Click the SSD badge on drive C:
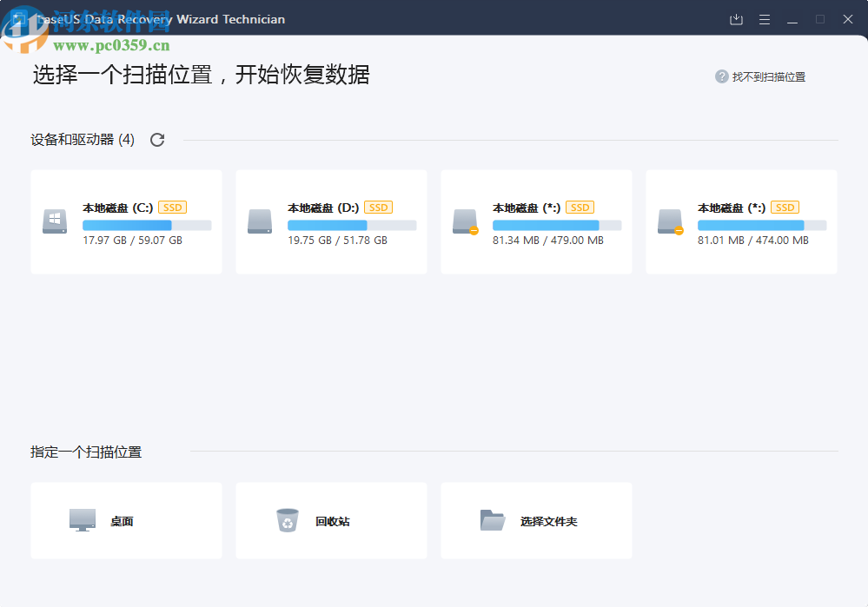The width and height of the screenshot is (868, 607). click(x=172, y=208)
